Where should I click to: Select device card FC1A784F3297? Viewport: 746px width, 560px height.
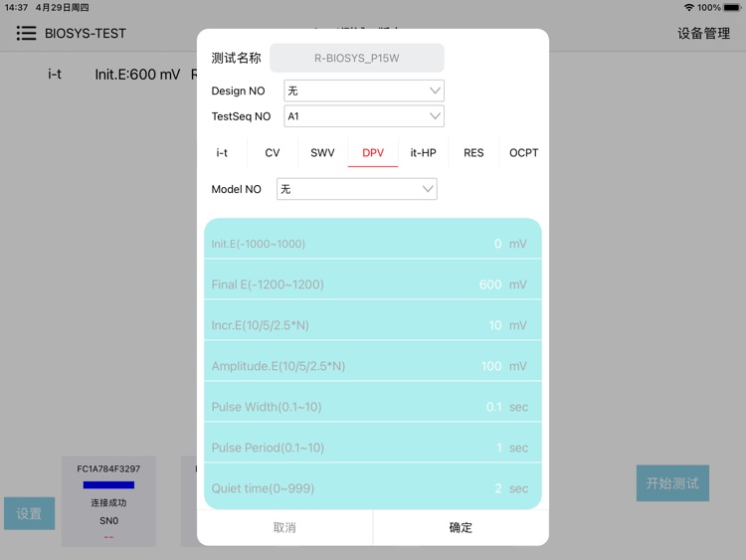[109, 501]
